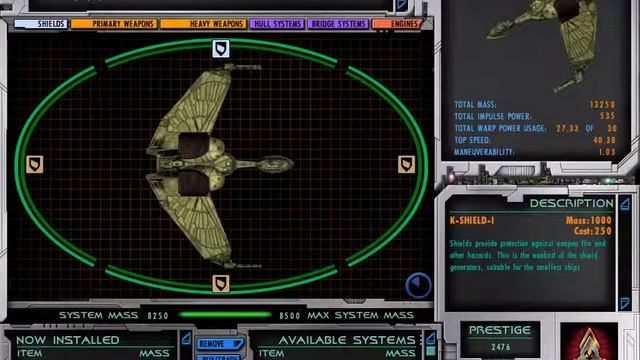
Task: Select the forward shield slot icon
Action: 221,49
